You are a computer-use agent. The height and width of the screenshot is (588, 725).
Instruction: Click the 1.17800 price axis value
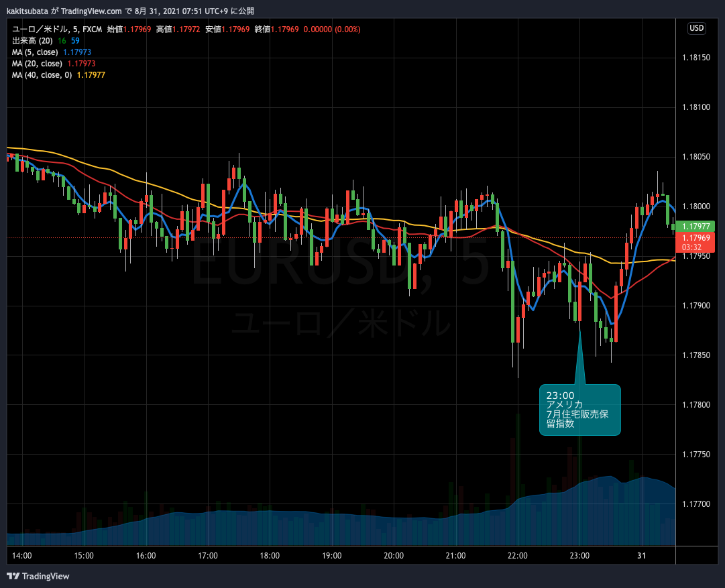(x=696, y=405)
